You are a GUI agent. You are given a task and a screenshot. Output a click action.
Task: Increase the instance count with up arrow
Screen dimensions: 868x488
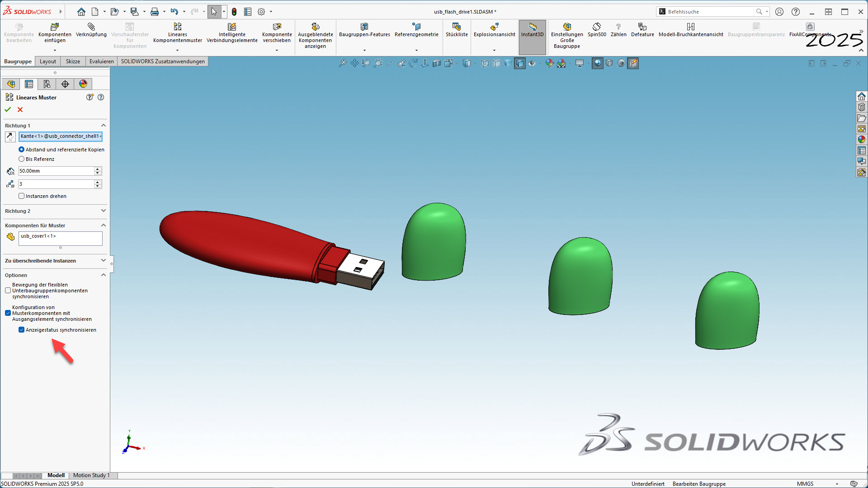coord(98,182)
